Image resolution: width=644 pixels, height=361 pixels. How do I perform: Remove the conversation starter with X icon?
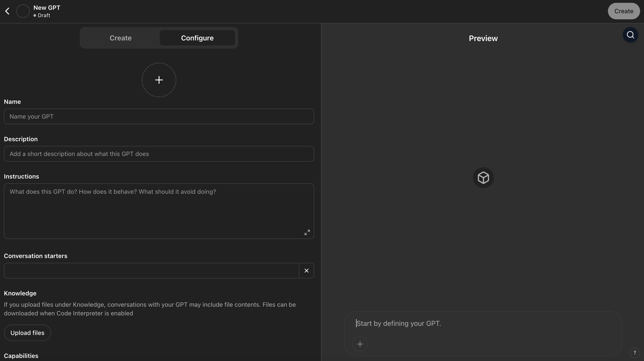point(307,270)
